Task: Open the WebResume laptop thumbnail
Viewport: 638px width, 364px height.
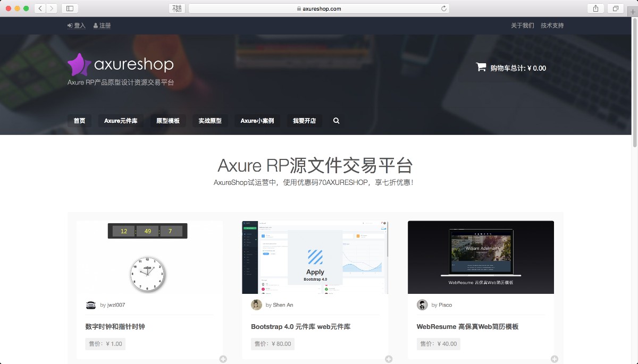Action: click(x=481, y=257)
